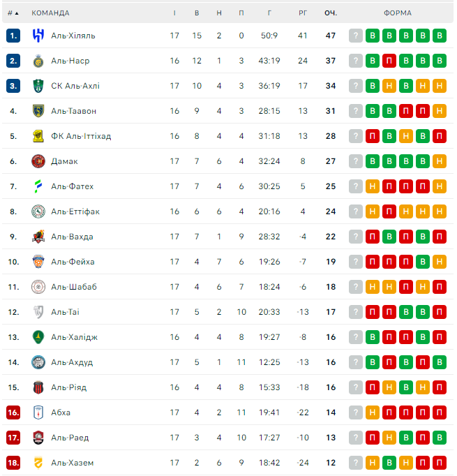The image size is (457, 476).
Task: Click the ФК Аль-Іттіхад team crest
Action: pyautogui.click(x=38, y=136)
